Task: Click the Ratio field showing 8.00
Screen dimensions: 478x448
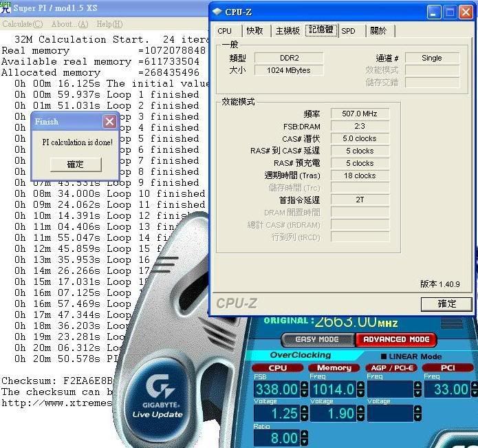Action: 276,438
